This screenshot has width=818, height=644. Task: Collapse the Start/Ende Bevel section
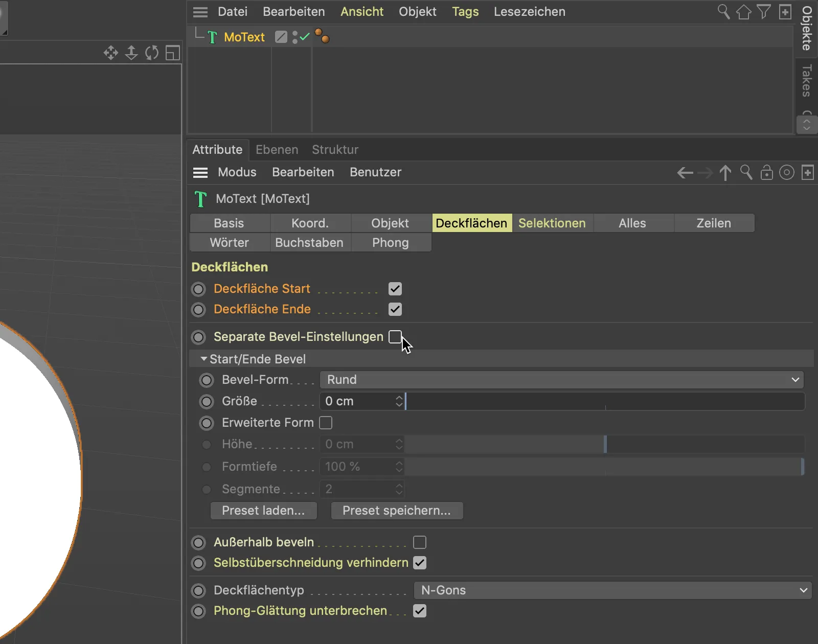coord(204,359)
